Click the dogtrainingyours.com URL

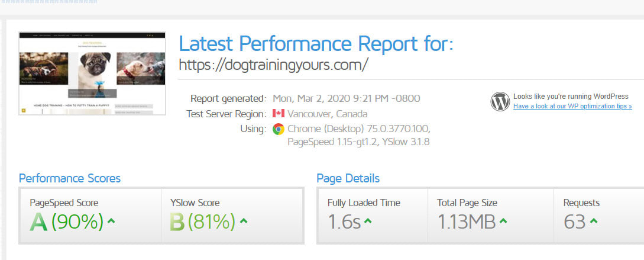tap(273, 65)
